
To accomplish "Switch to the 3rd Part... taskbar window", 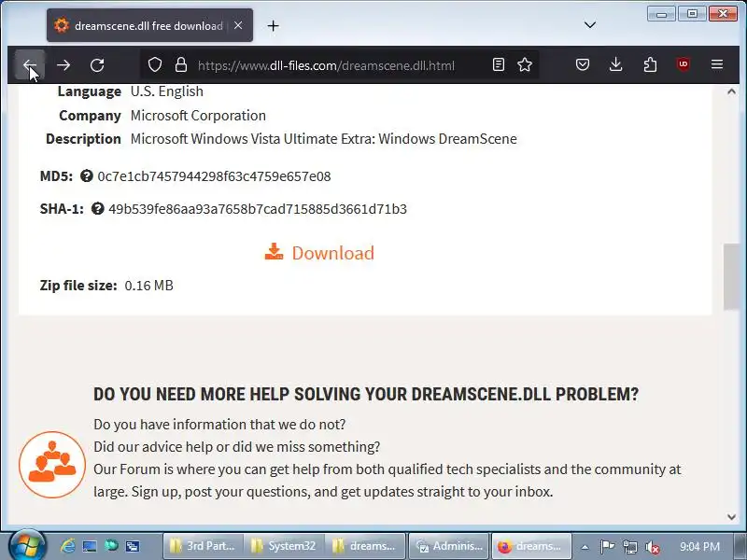I will click(x=204, y=546).
